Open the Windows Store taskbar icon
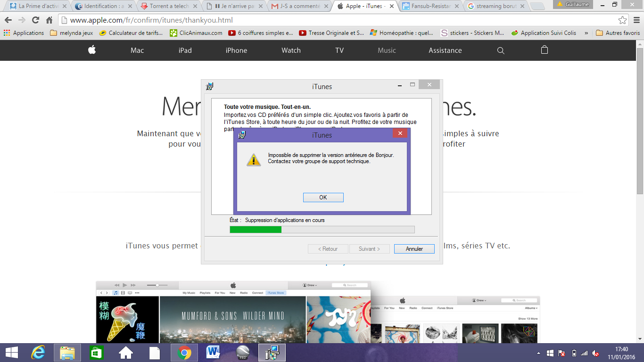The height and width of the screenshot is (362, 644). point(96,353)
